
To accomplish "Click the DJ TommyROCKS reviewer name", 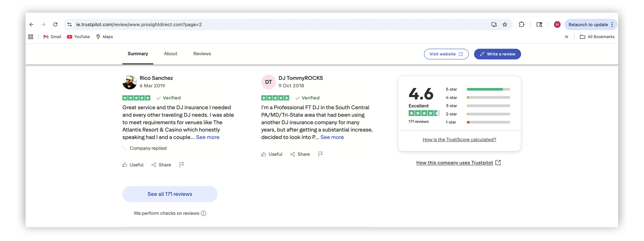I will coord(301,78).
